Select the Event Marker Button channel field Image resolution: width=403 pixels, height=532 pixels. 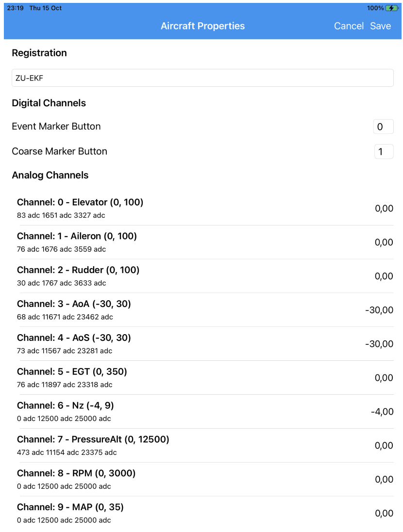point(383,127)
